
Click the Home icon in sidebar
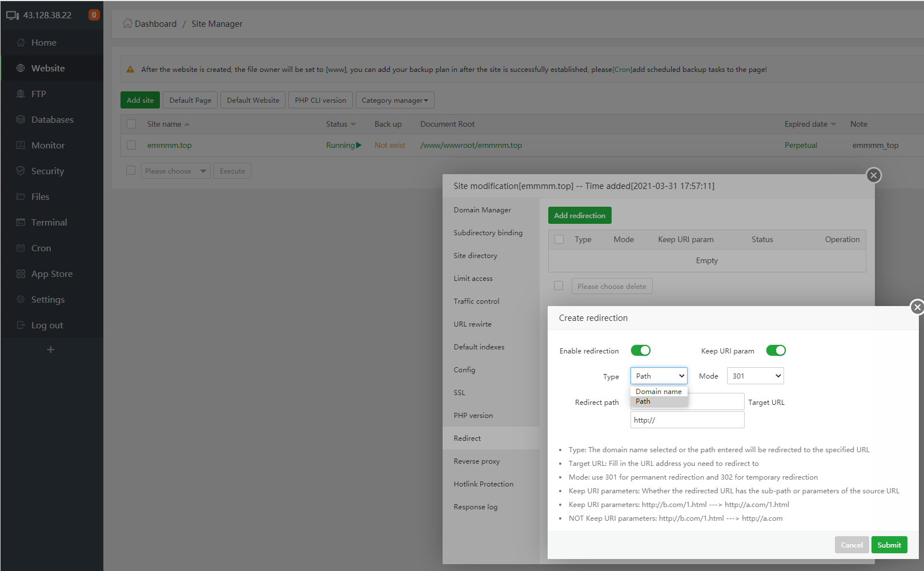21,43
